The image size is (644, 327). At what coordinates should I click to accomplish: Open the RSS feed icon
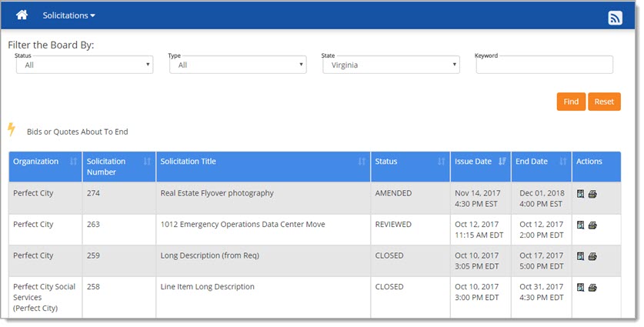click(615, 18)
